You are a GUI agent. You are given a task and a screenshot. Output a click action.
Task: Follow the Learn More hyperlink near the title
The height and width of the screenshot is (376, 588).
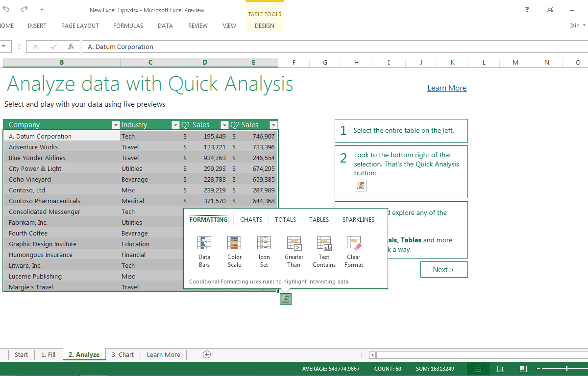click(x=447, y=88)
